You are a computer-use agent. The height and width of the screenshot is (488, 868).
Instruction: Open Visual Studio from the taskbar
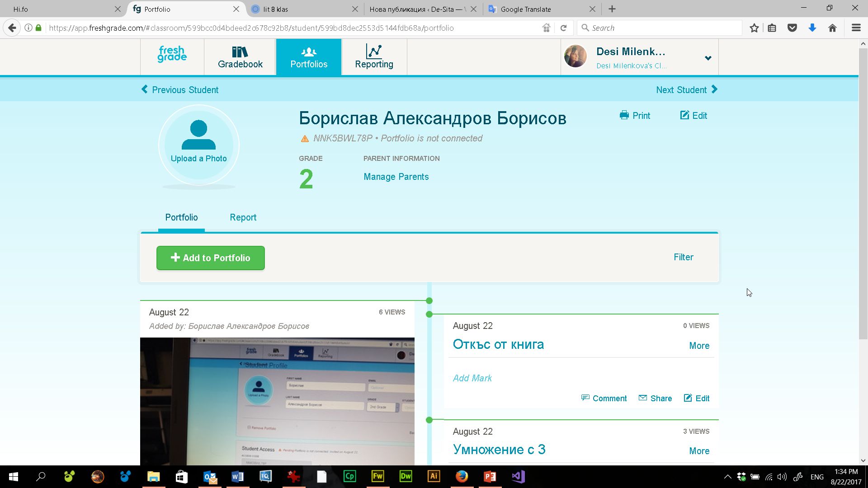point(518,477)
